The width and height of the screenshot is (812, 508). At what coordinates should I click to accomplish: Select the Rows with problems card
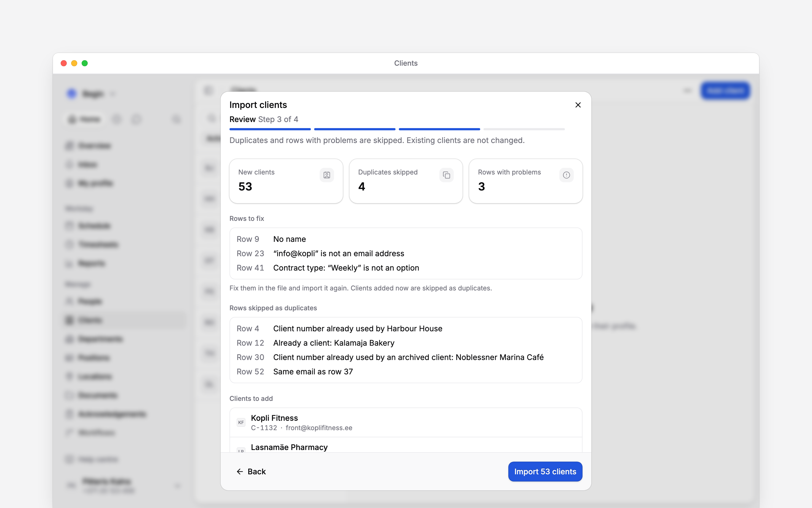tap(526, 181)
